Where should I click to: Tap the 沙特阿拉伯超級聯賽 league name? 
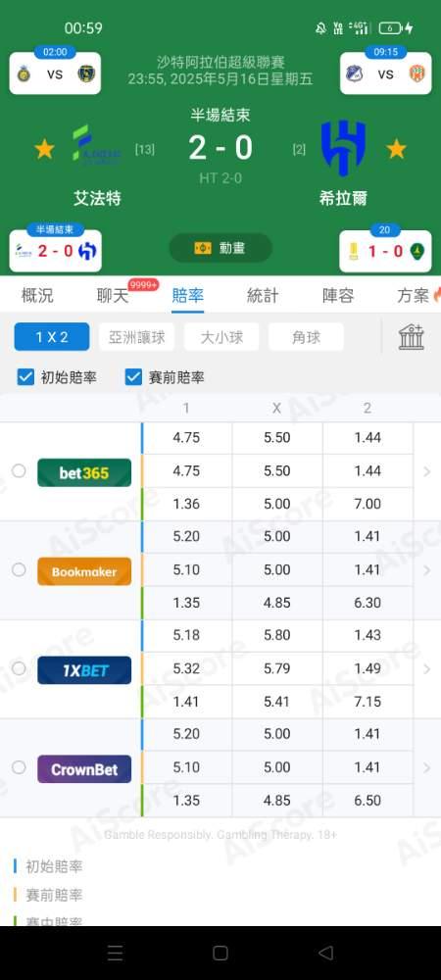tap(220, 62)
